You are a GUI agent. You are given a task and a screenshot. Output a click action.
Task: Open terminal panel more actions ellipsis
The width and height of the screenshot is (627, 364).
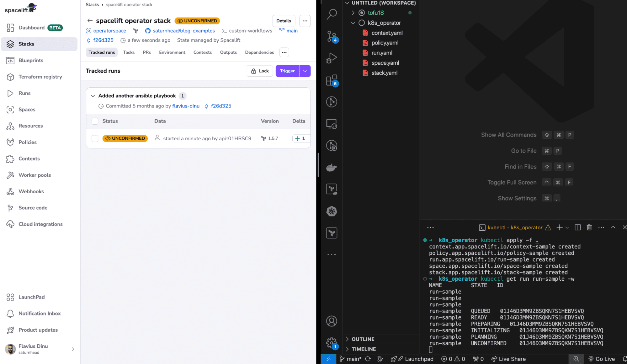(x=601, y=227)
